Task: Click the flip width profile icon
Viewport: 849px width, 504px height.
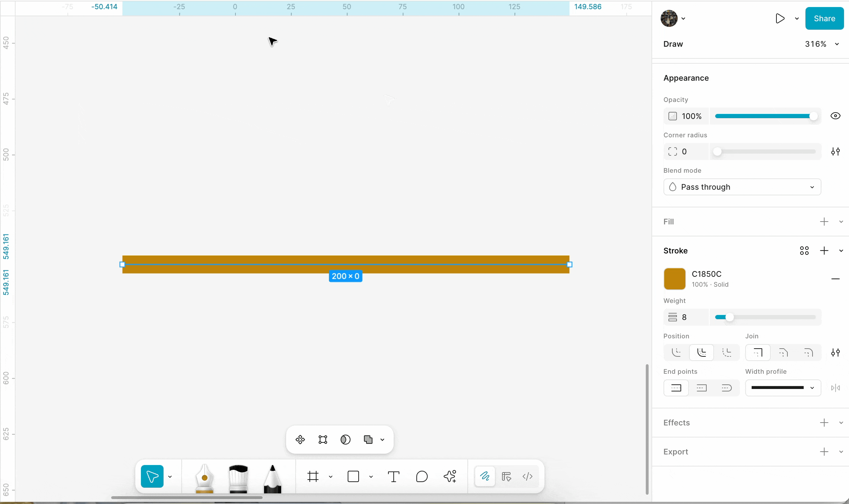Action: [x=836, y=388]
